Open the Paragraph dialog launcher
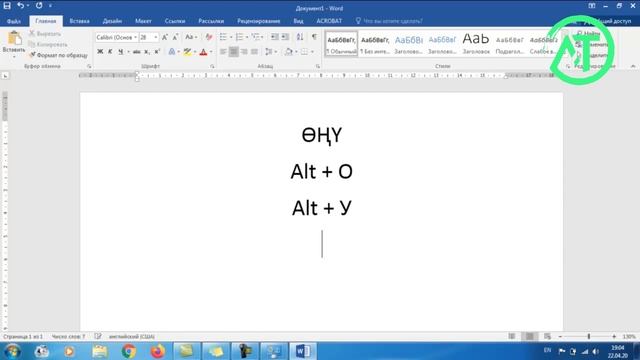The width and height of the screenshot is (640, 360). click(x=318, y=66)
